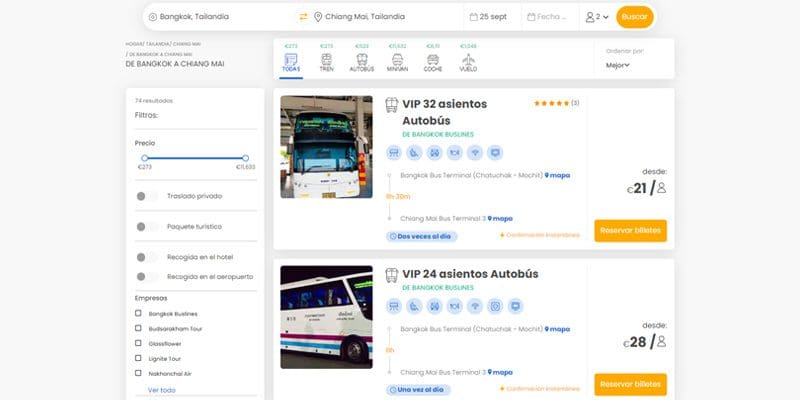Click the blue price range slider track
The image size is (800, 400).
195,158
